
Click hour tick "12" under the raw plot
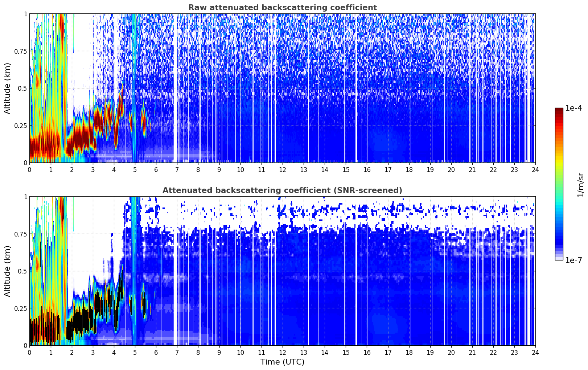(283, 169)
